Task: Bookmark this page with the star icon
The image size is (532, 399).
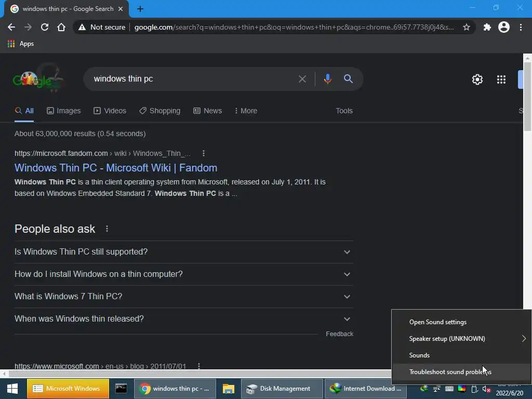Action: pyautogui.click(x=467, y=27)
